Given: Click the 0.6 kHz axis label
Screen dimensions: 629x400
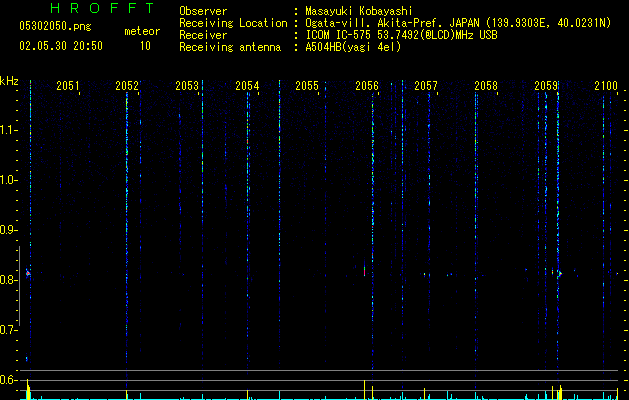Looking at the screenshot, I should pyautogui.click(x=9, y=380).
